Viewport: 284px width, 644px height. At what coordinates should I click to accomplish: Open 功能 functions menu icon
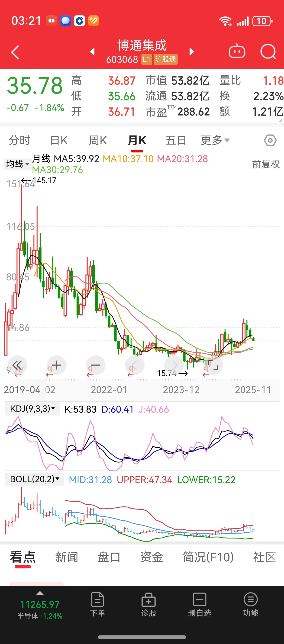[251, 604]
